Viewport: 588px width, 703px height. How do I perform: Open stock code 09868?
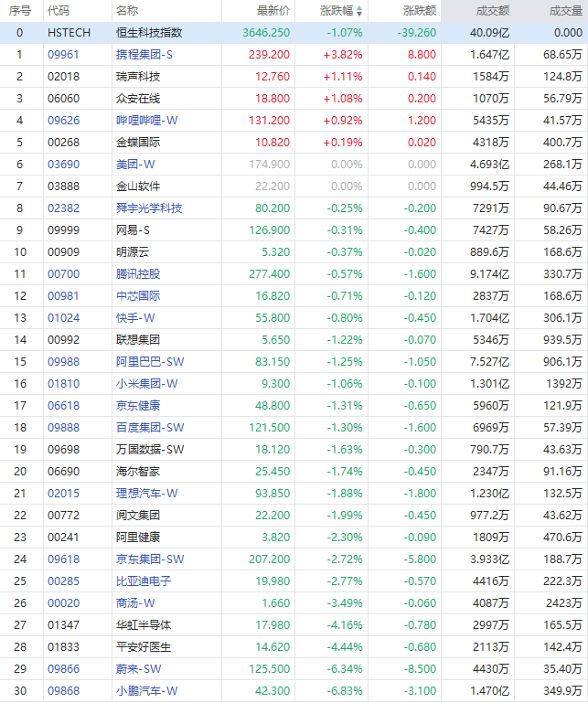[63, 691]
